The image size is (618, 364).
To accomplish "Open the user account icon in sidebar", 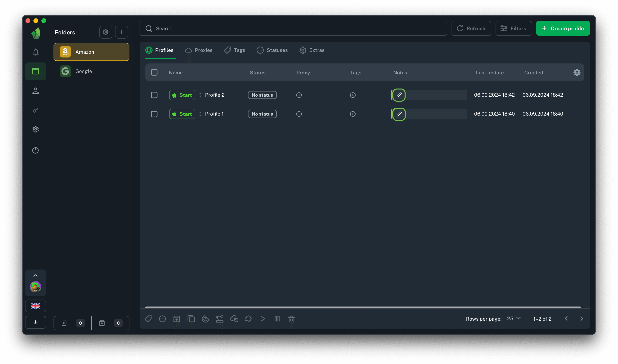I will 36,91.
